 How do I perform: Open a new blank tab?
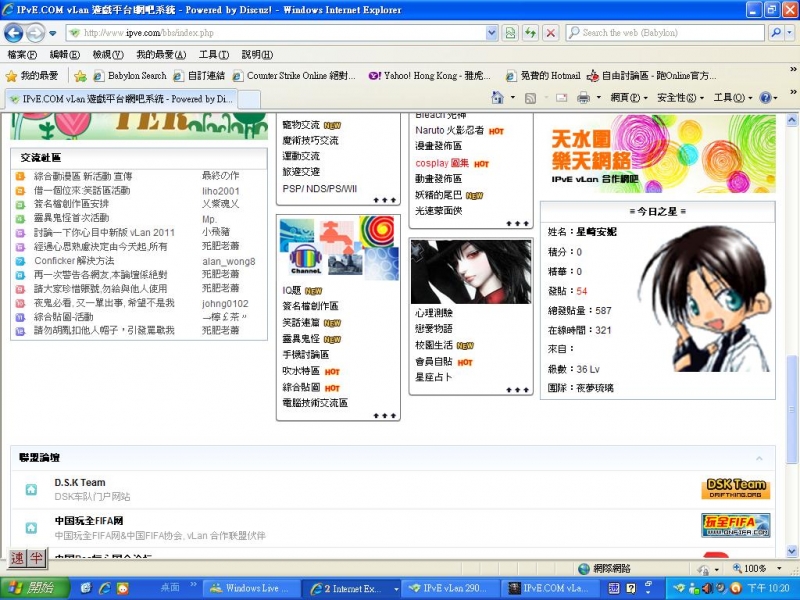tap(249, 99)
